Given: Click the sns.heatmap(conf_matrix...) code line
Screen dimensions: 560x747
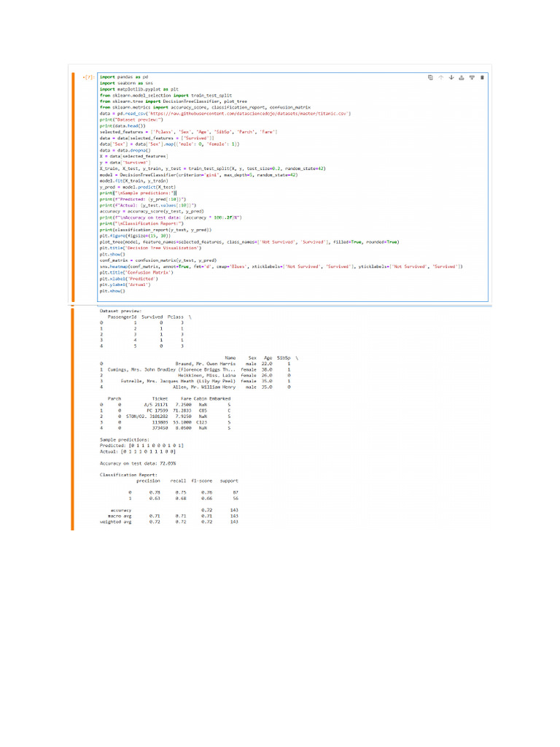Looking at the screenshot, I should pos(281,267).
